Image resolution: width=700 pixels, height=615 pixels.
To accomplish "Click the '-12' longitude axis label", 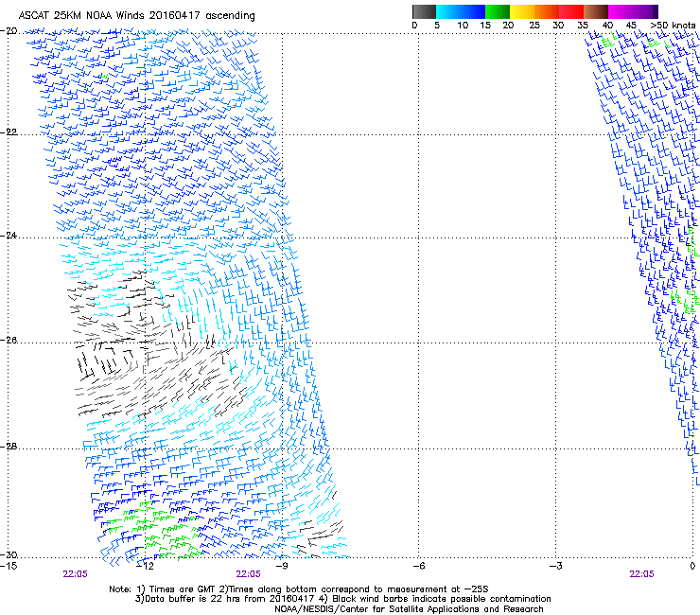I will [x=145, y=566].
